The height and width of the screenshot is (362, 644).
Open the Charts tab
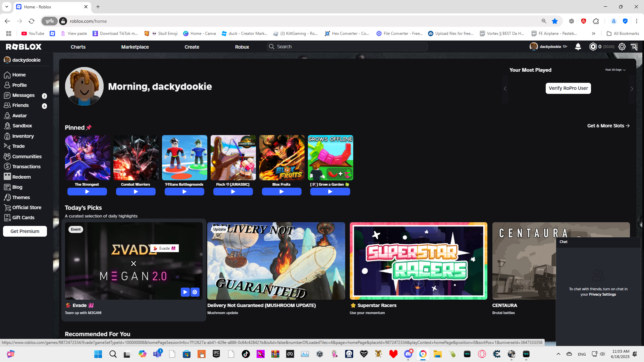tap(78, 47)
